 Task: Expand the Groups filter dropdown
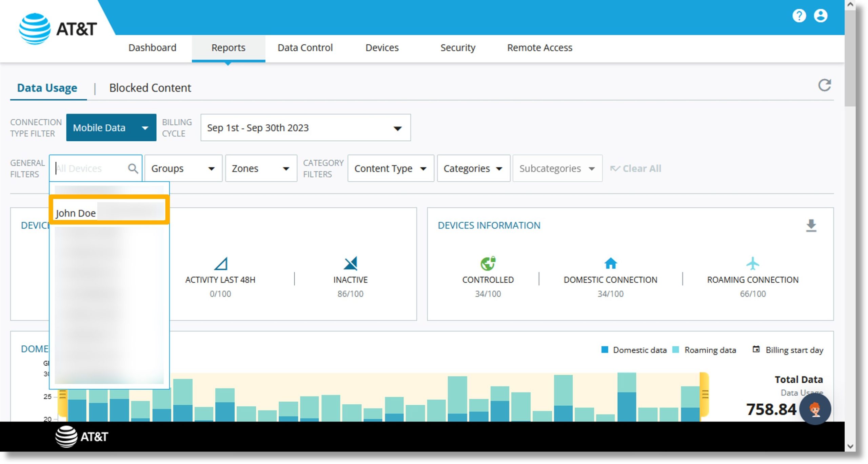point(183,168)
